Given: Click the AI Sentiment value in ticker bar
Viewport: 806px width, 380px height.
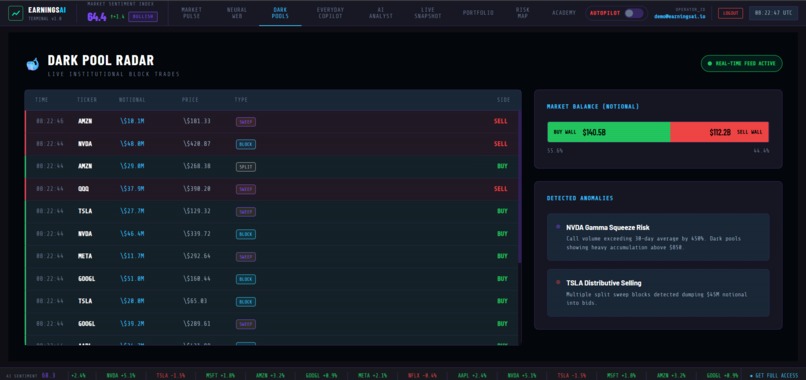Looking at the screenshot, I should click(x=48, y=376).
